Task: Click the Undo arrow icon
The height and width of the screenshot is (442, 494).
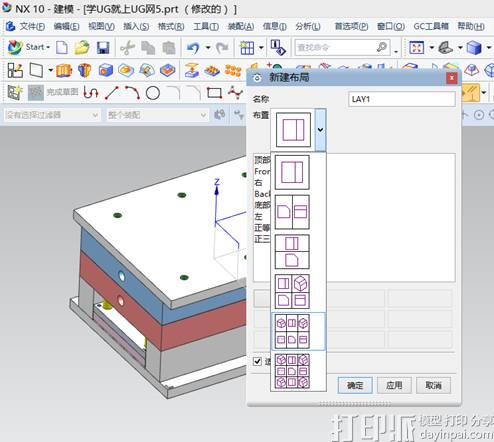Action: [193, 48]
